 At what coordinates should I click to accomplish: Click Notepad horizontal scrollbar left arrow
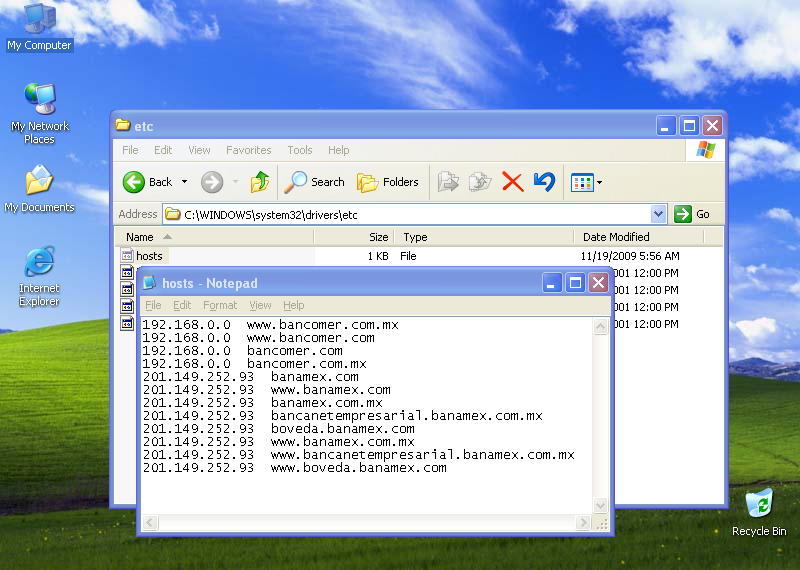coord(150,523)
